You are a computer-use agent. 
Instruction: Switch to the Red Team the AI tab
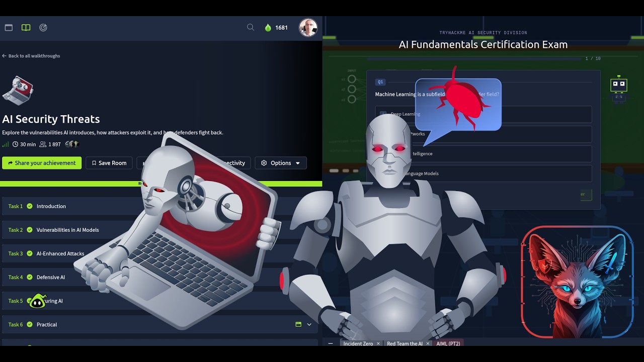pyautogui.click(x=405, y=344)
